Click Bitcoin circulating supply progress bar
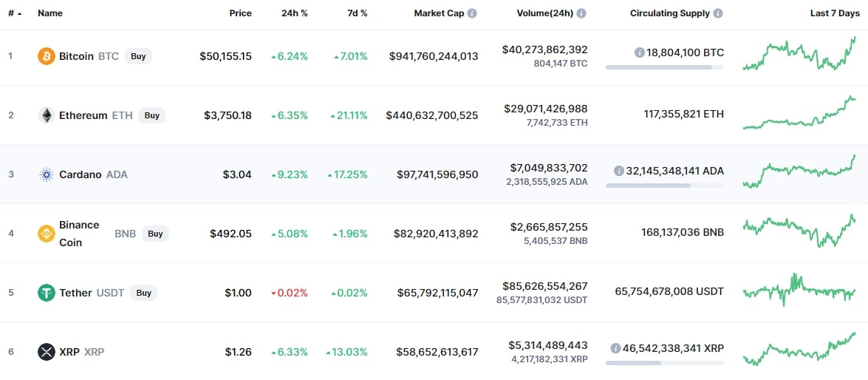 [x=664, y=67]
